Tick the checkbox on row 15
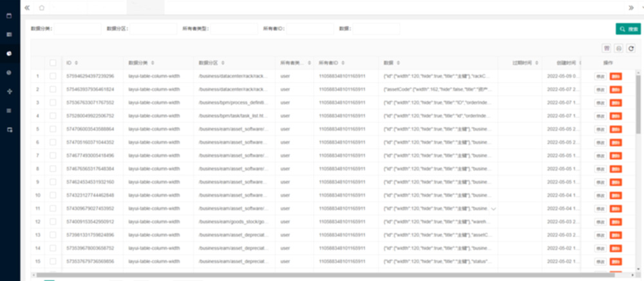Image resolution: width=644 pixels, height=281 pixels. (53, 261)
